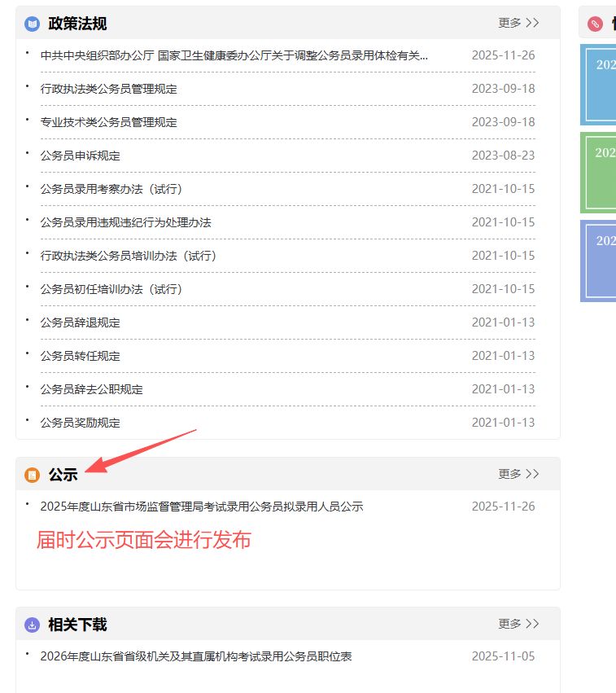The height and width of the screenshot is (693, 616).
Task: Open 公务员录用考察办法（试行） link
Action: coord(111,189)
